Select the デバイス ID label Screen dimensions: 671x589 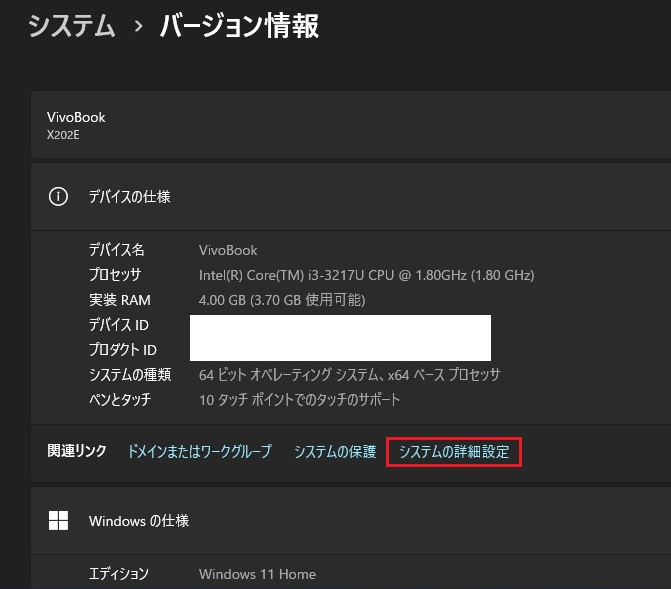(x=119, y=324)
